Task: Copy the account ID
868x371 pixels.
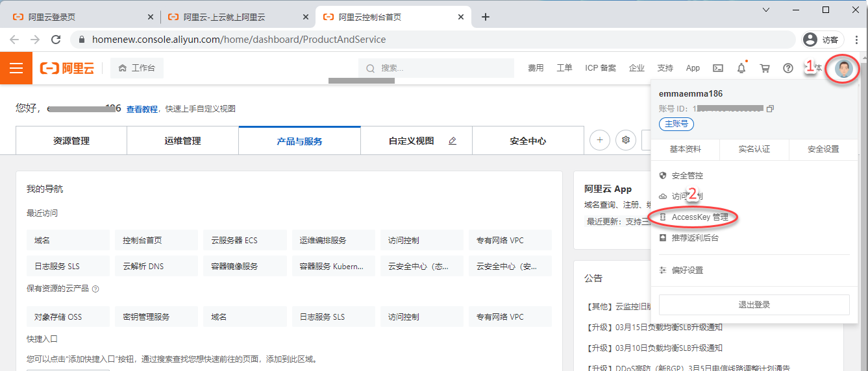Action: pyautogui.click(x=770, y=108)
